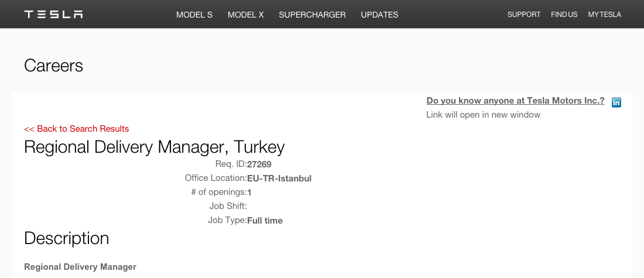
Task: Go to My Tesla account link
Action: [604, 15]
